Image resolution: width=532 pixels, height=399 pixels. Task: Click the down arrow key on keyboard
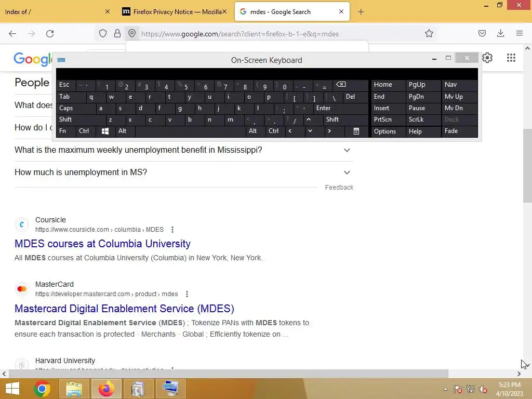point(310,131)
